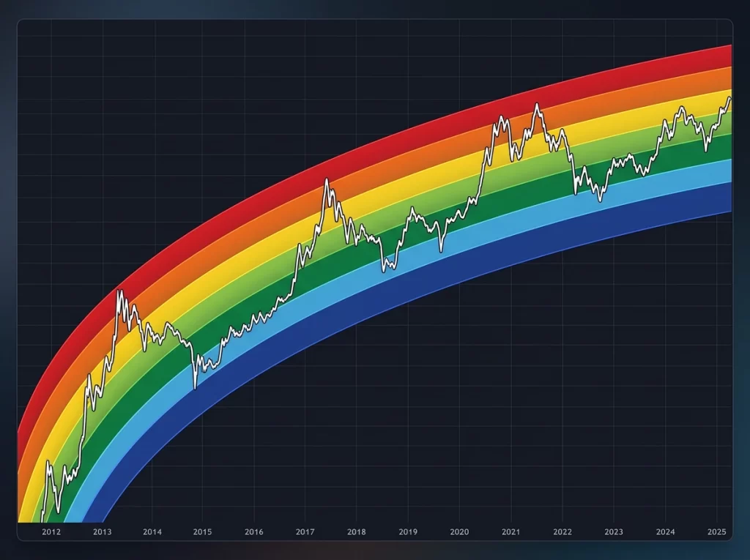Select the 2020 year label
Viewport: 750px width, 560px height.
tap(459, 531)
